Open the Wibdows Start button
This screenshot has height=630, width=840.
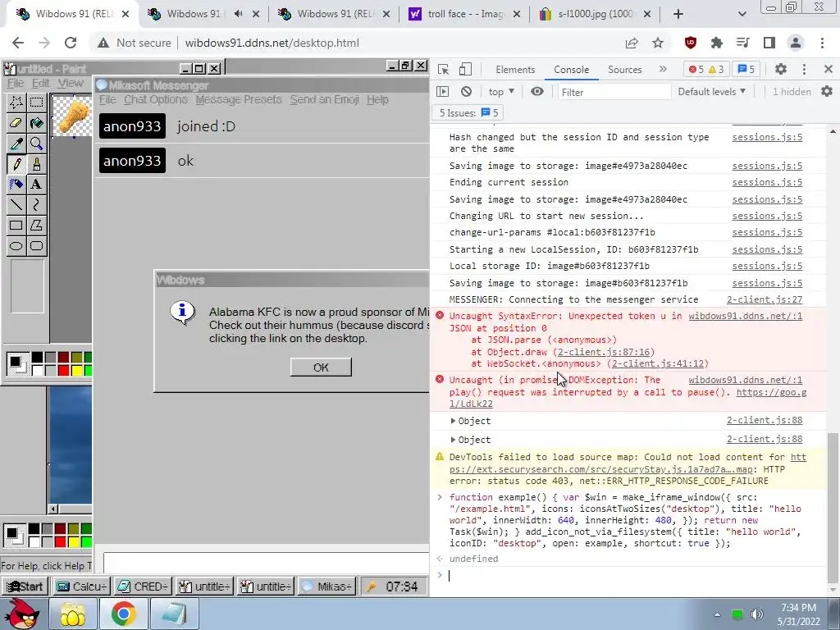25,587
